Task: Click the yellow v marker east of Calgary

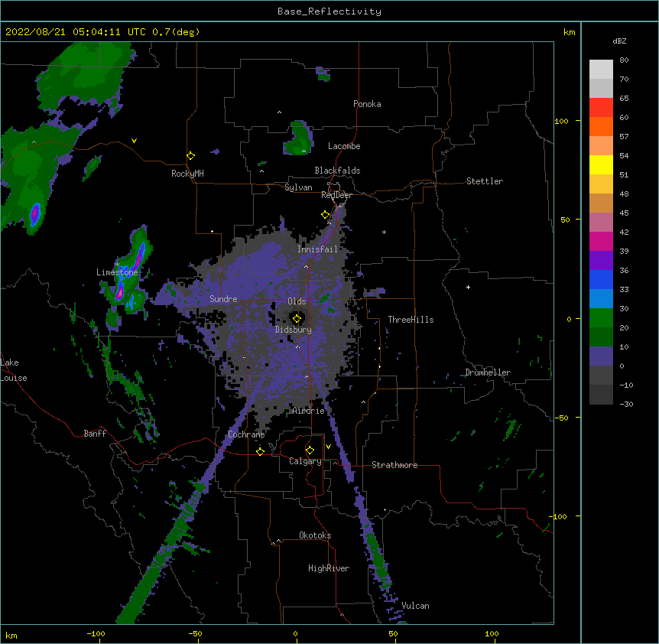Action: (x=328, y=447)
